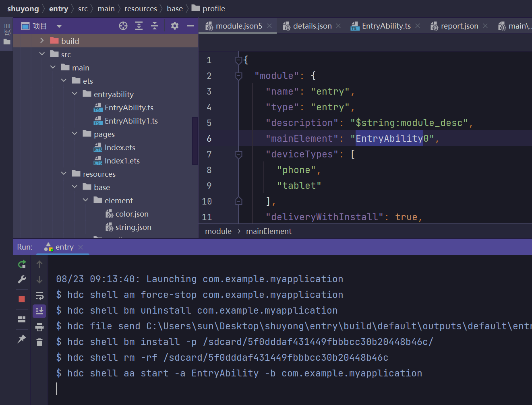Close the details.json tab
This screenshot has width=532, height=405.
[338, 26]
